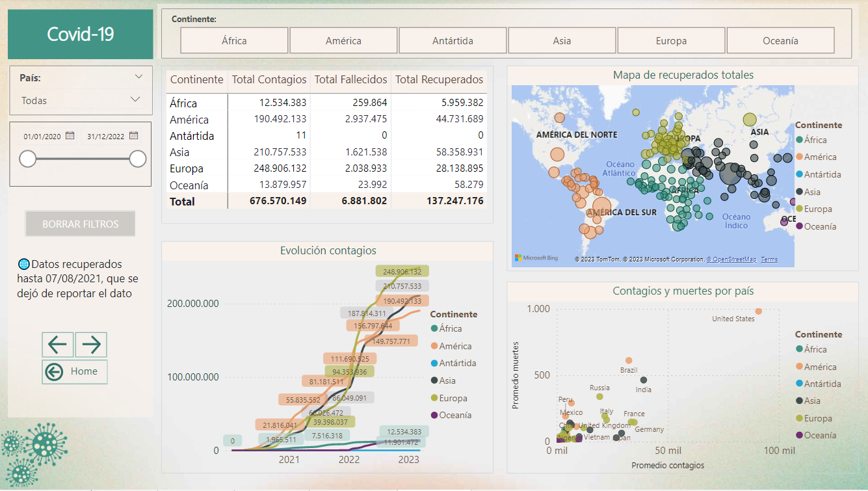The height and width of the screenshot is (491, 868).
Task: Click the start date field 01/01/2020
Action: point(42,137)
